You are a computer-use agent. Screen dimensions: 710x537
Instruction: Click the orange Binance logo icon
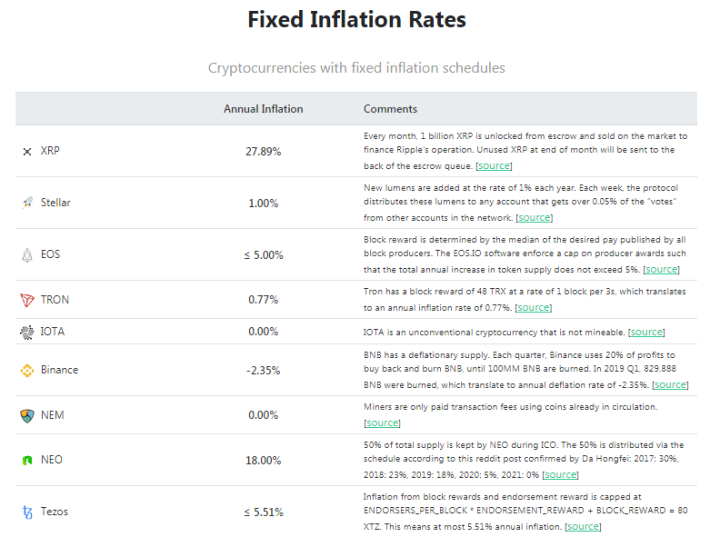27,370
